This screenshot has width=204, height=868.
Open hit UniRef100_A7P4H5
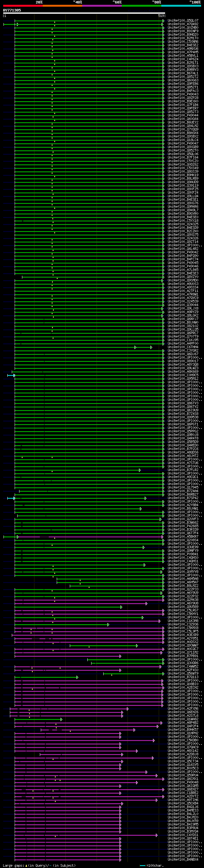[183, 52]
